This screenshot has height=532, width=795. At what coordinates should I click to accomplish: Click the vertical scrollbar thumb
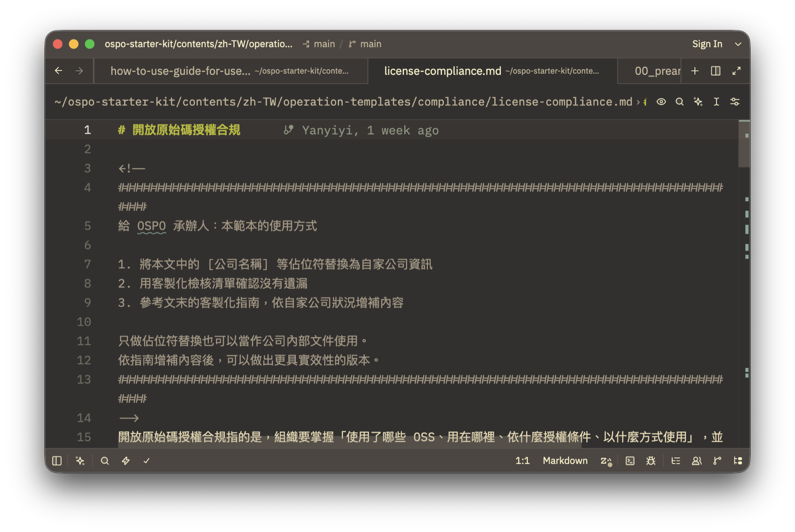click(744, 144)
